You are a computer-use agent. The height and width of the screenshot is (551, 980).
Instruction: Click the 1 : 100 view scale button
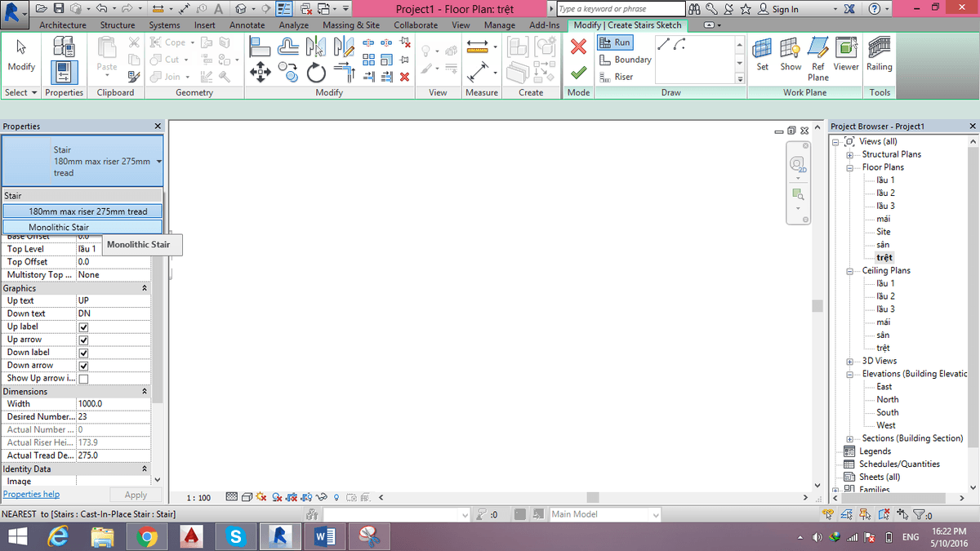click(x=198, y=498)
